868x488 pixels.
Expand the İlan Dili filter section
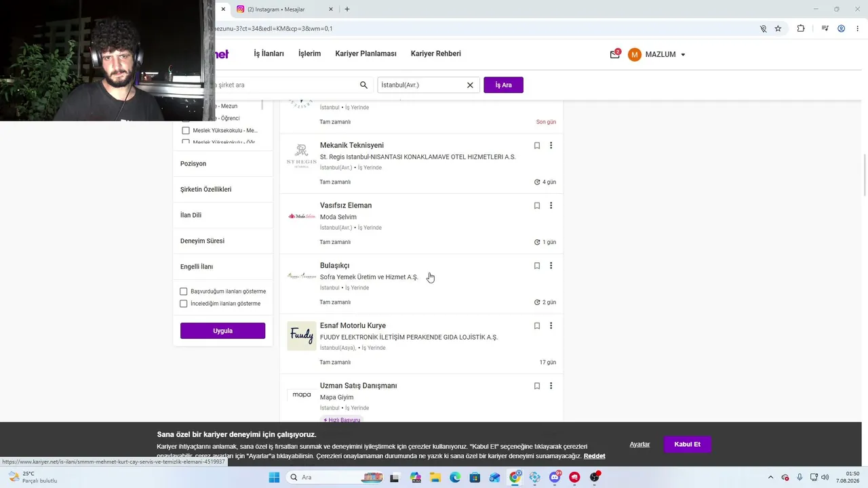[x=222, y=215]
